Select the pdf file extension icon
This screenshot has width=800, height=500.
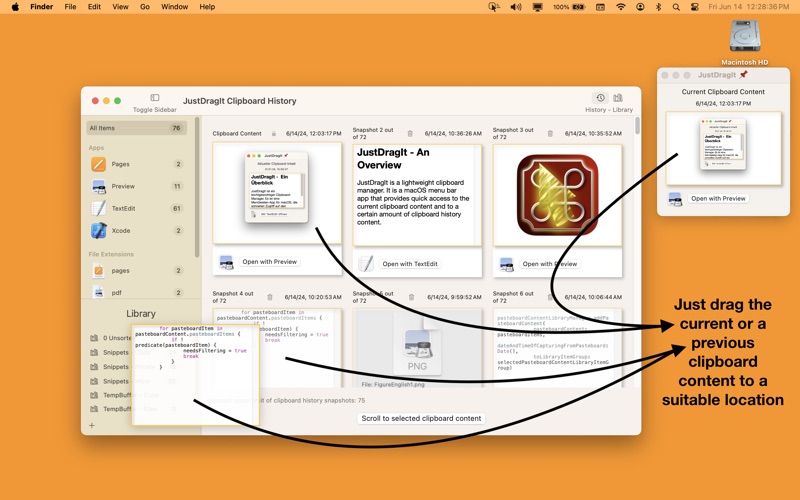pos(98,292)
